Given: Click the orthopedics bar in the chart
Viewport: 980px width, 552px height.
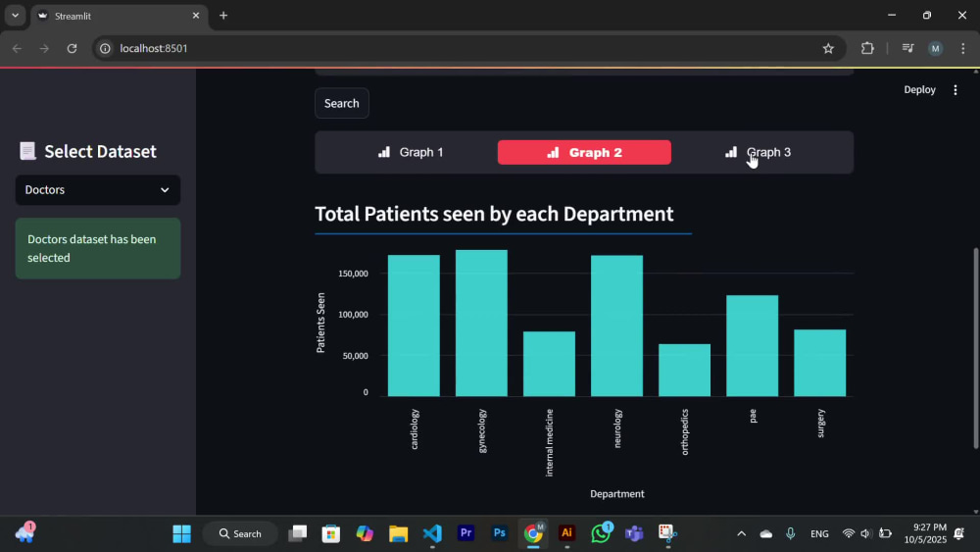Looking at the screenshot, I should click(x=684, y=370).
